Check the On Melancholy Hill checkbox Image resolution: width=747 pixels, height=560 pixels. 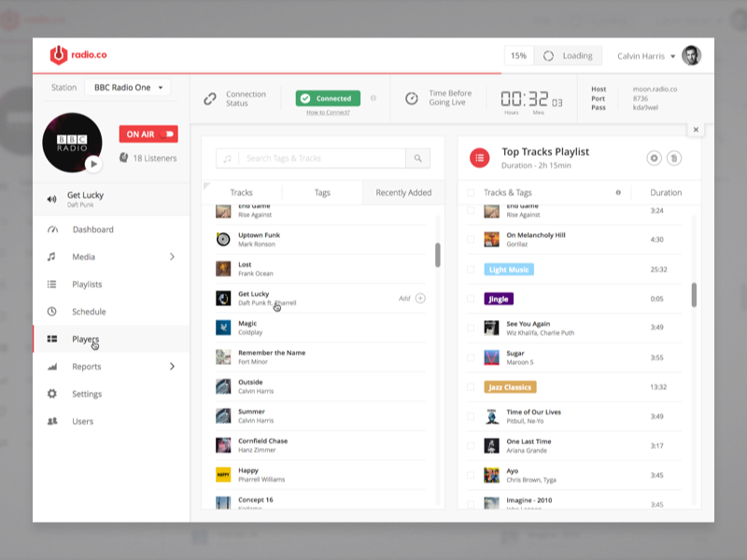[x=471, y=240]
